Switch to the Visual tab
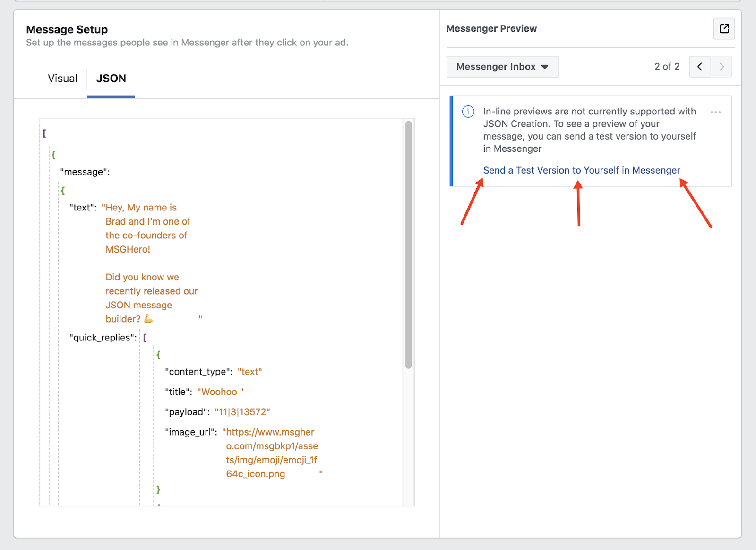Screen dimensions: 756x550 click(x=62, y=79)
